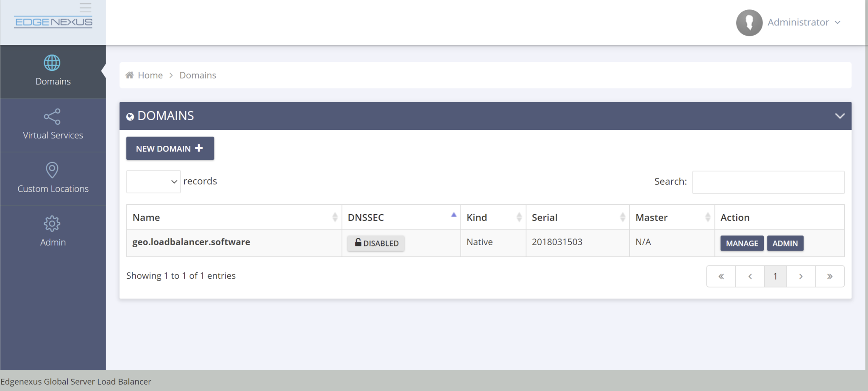Create a new domain with NEW DOMAIN button

170,148
